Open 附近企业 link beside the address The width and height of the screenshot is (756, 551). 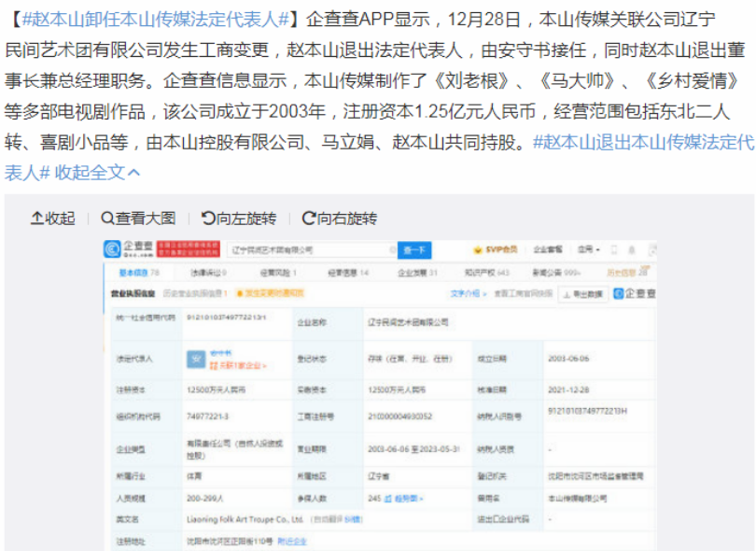click(x=292, y=542)
